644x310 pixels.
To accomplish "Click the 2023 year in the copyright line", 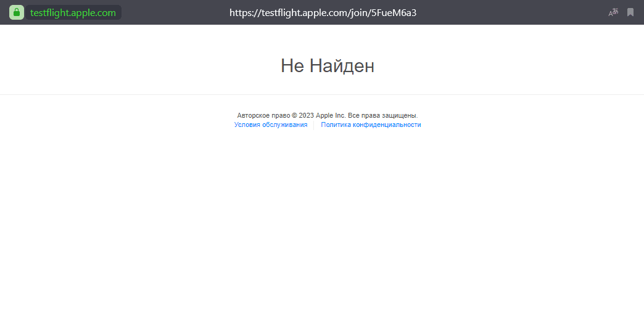I will (307, 115).
